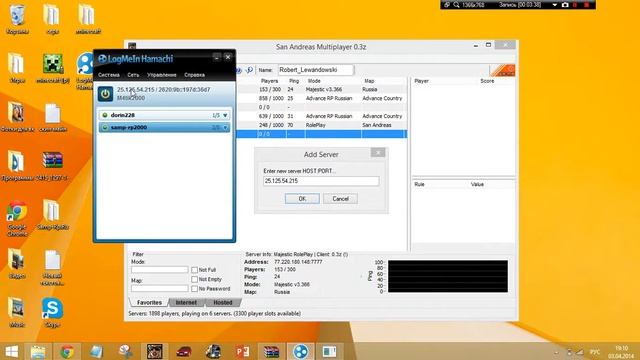Pause recording with the red pause button
Screen dimensions: 640x360
pyautogui.click(x=576, y=5)
